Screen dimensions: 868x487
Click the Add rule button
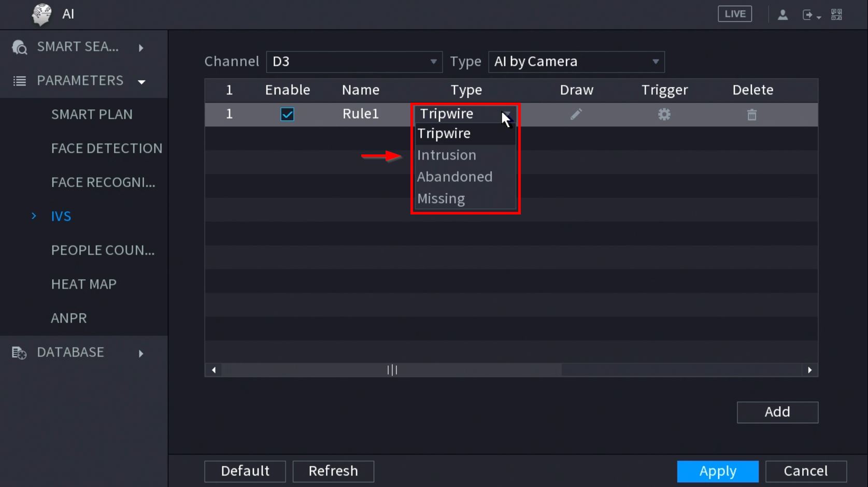pyautogui.click(x=777, y=412)
